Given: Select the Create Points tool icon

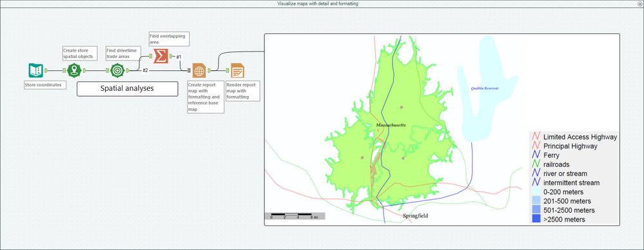Looking at the screenshot, I should pos(74,71).
